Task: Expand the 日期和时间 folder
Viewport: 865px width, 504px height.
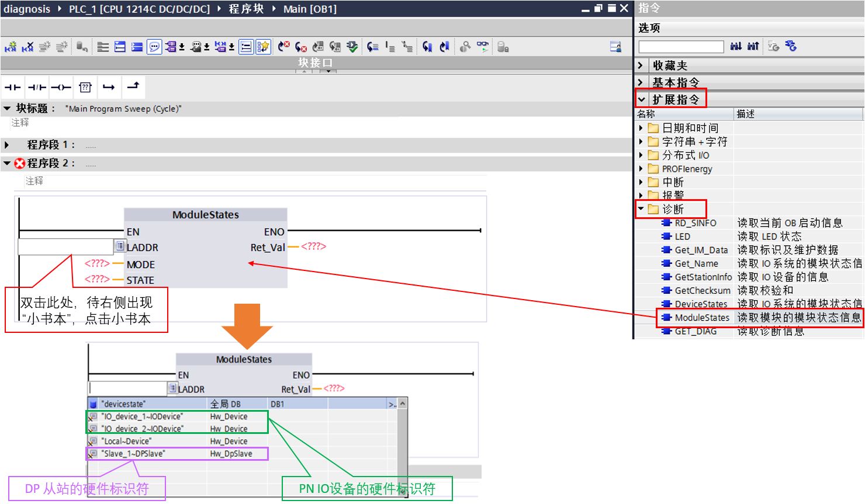Action: tap(641, 128)
